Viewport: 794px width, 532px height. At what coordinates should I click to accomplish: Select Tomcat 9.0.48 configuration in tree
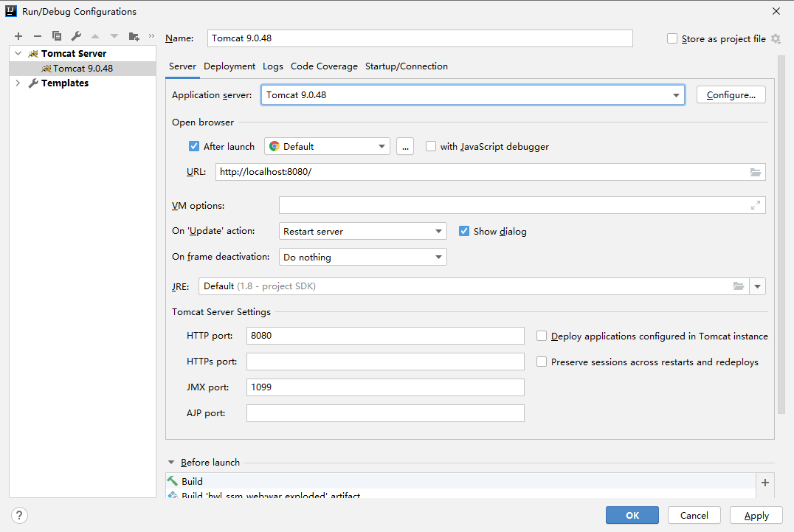click(83, 69)
